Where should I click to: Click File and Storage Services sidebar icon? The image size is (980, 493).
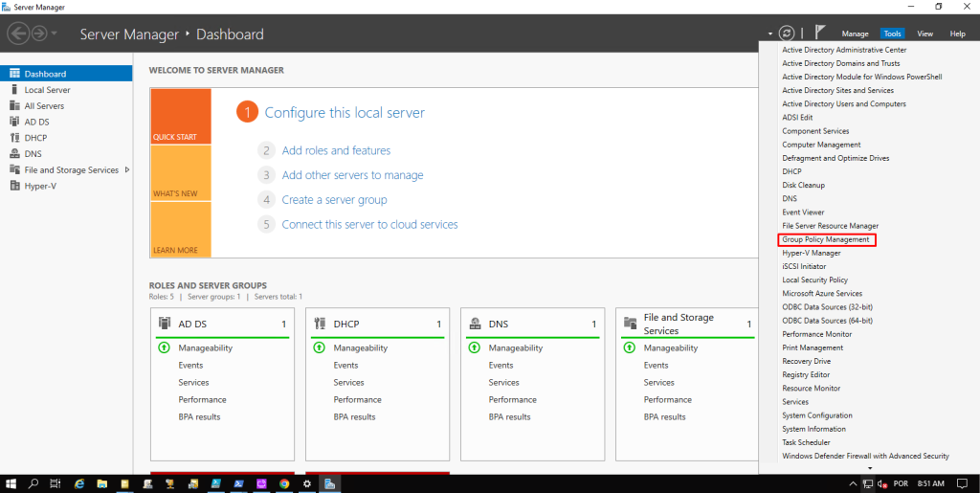point(15,169)
